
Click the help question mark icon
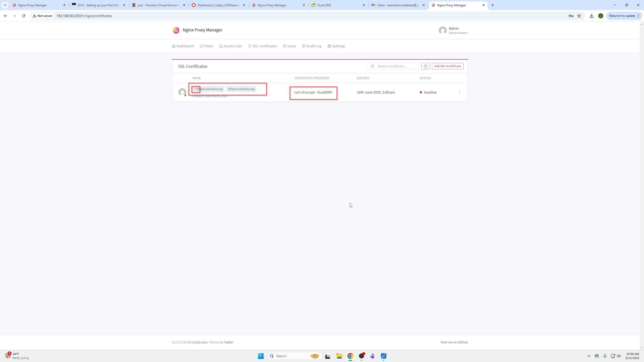(x=425, y=66)
